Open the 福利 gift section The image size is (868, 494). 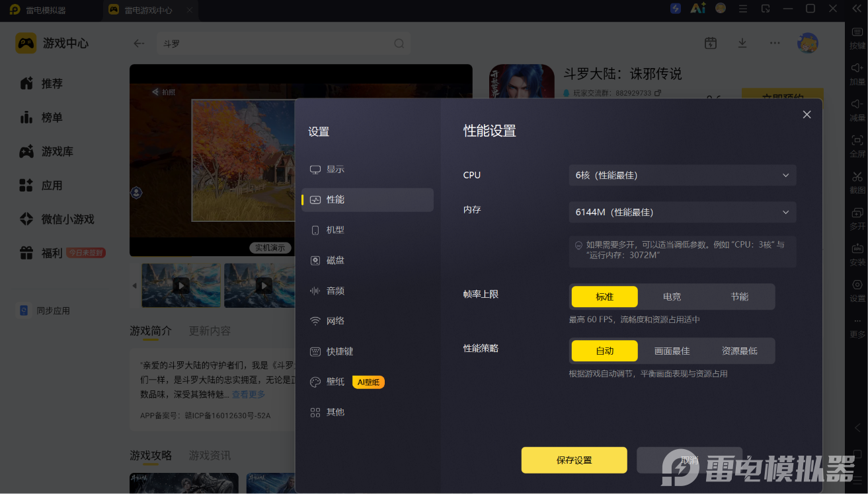click(41, 253)
